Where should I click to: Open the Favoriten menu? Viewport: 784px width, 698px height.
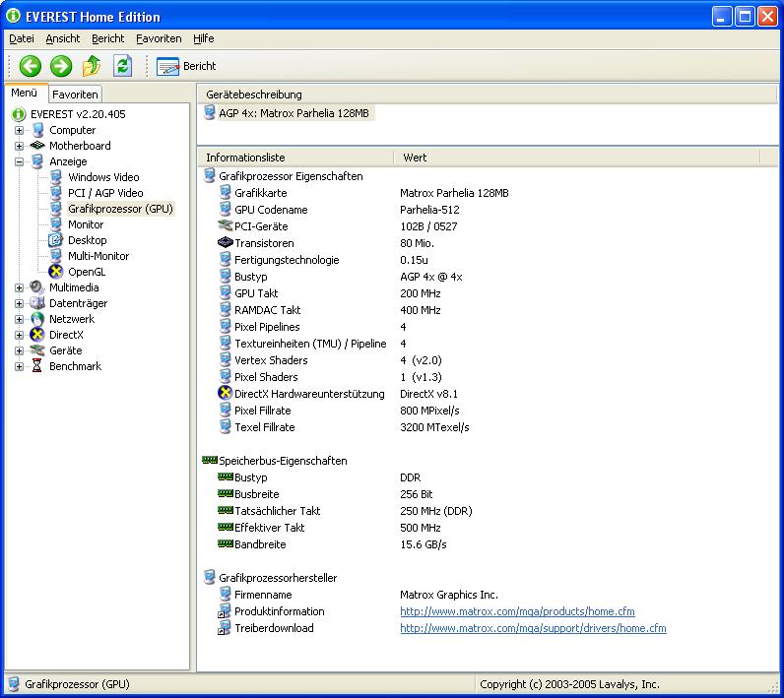(x=159, y=38)
